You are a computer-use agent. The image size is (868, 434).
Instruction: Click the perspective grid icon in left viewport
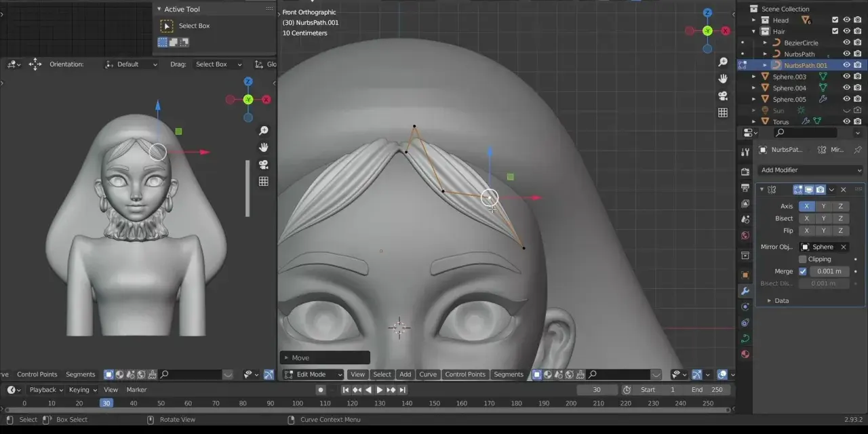[x=264, y=181]
